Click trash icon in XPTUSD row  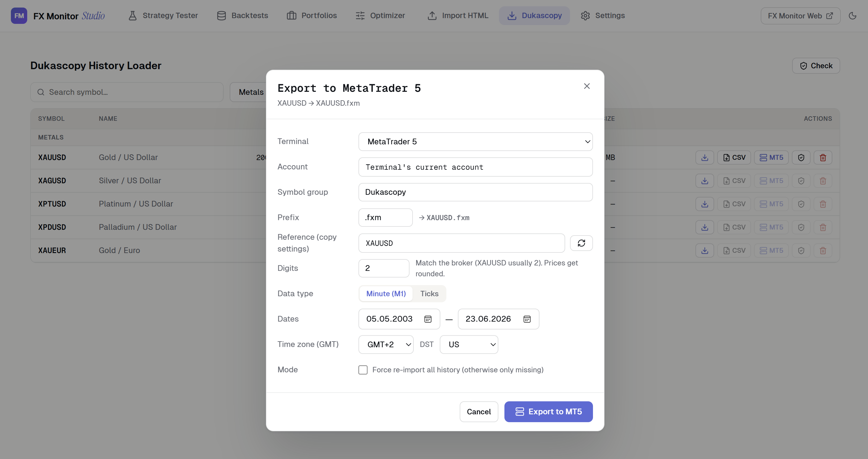823,204
